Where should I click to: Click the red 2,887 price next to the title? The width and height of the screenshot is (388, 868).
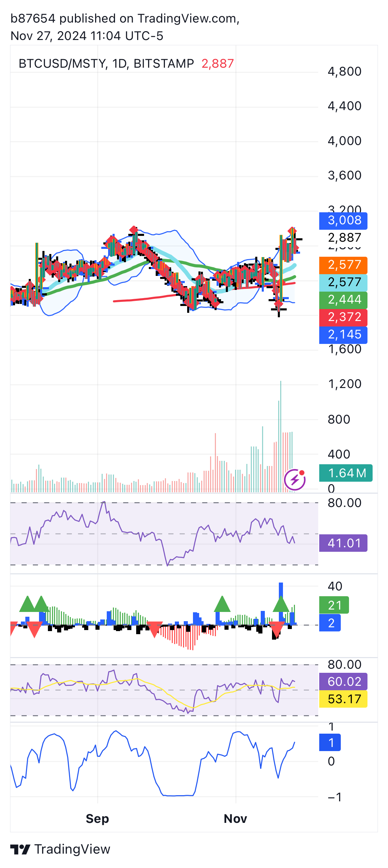[218, 64]
